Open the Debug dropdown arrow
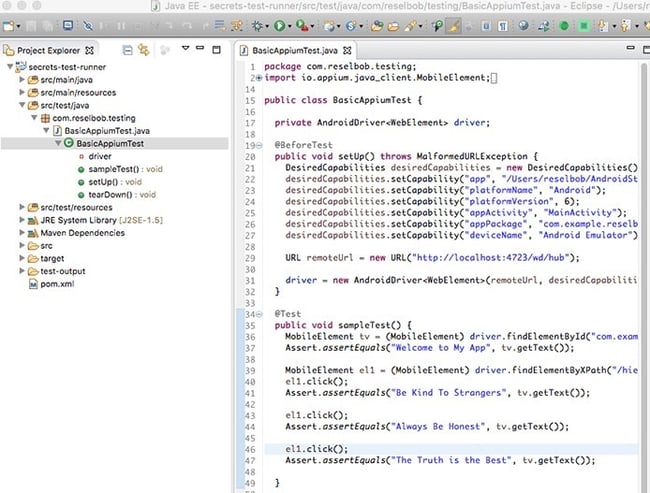Image resolution: width=650 pixels, height=493 pixels. tap(267, 27)
